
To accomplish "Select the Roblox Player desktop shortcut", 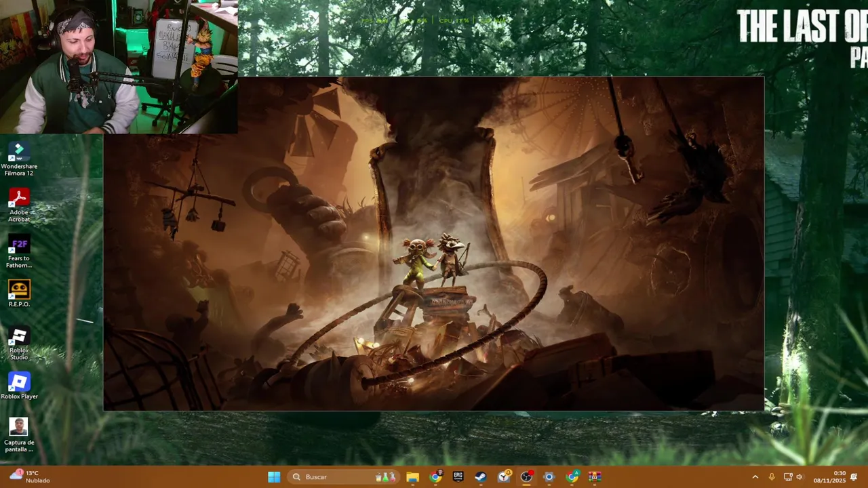I will [19, 386].
